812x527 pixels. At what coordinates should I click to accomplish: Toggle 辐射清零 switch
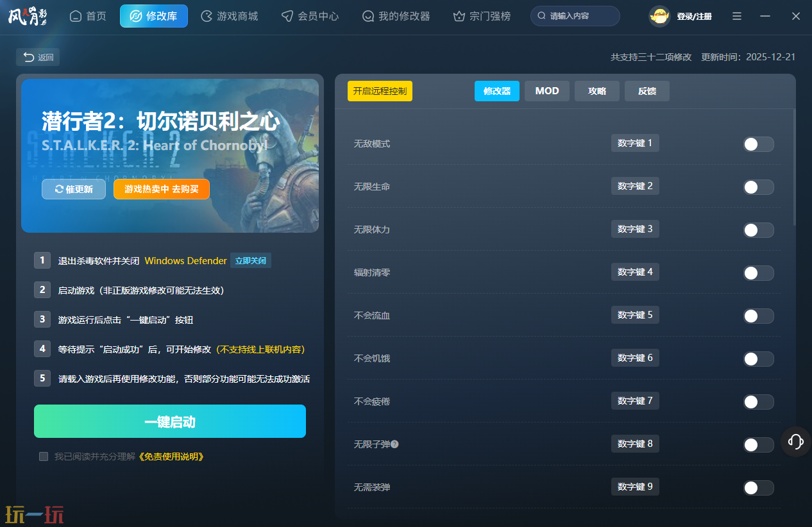coord(758,273)
